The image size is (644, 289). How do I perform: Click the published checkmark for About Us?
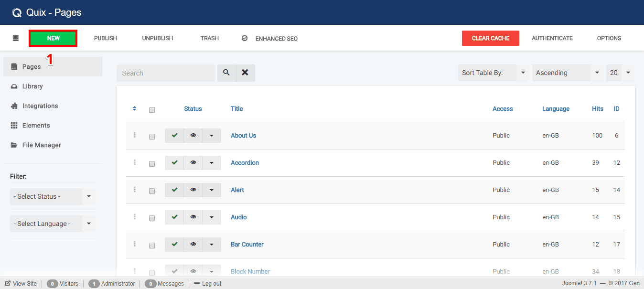174,136
